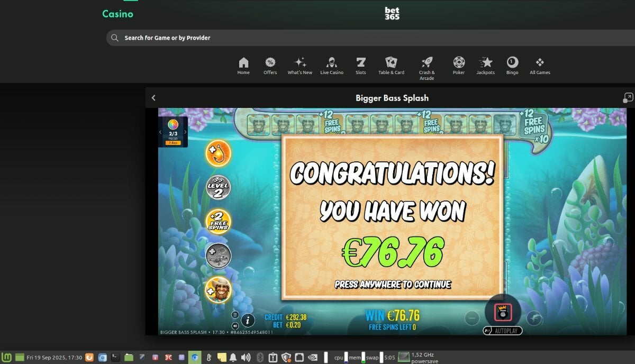Screen dimensions: 635x364
Task: Open the Home casino section
Action: tap(243, 66)
